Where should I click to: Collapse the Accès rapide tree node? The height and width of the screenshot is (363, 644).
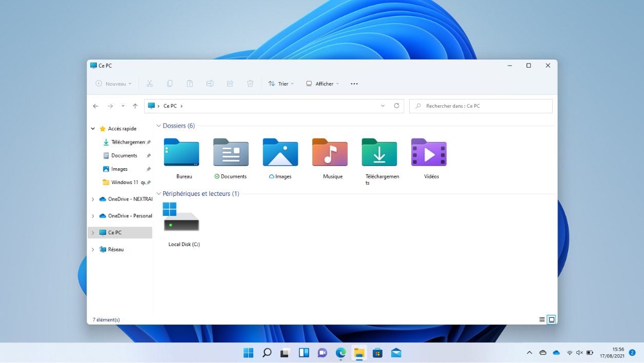point(93,129)
